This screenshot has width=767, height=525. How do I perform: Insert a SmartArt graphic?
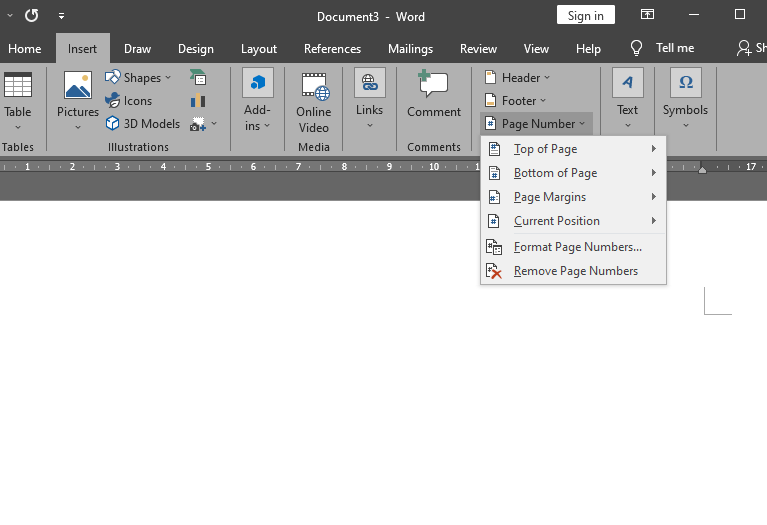pos(198,78)
